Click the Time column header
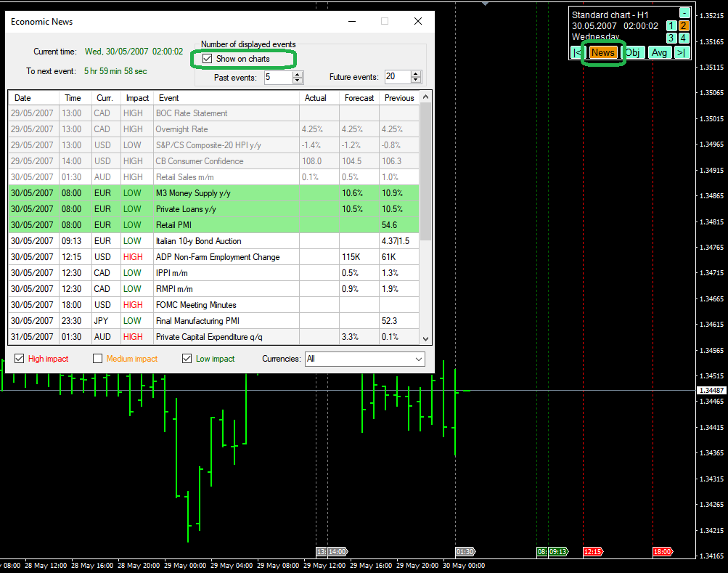 [x=75, y=98]
